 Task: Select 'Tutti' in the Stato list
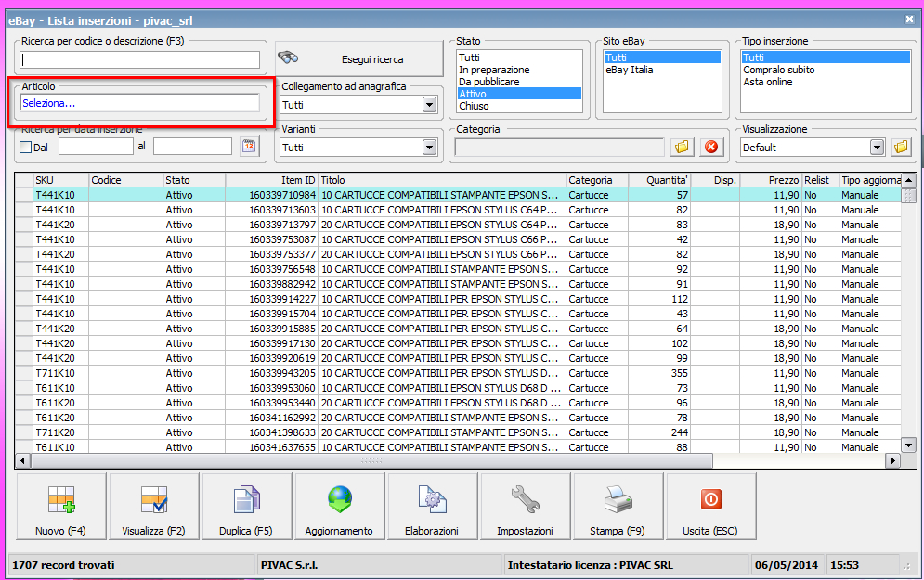[519, 58]
